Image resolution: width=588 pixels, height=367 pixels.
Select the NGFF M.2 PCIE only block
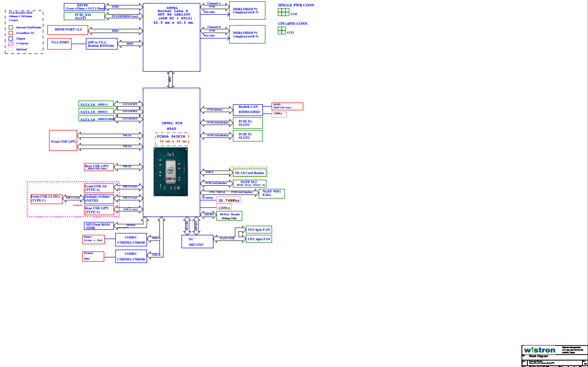point(250,183)
